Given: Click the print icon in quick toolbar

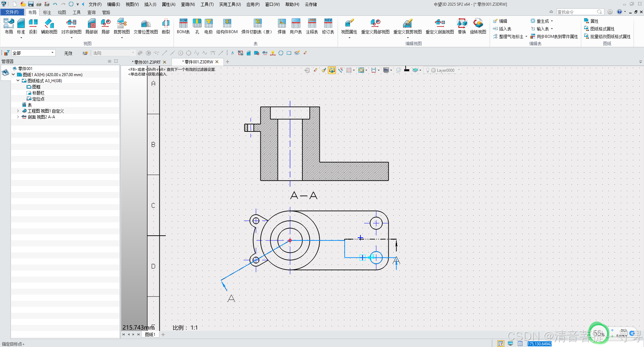Looking at the screenshot, I should point(39,4).
